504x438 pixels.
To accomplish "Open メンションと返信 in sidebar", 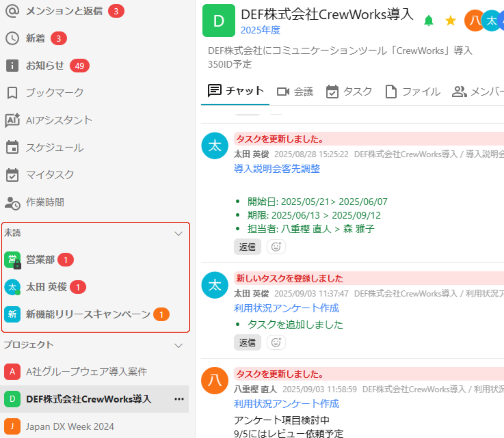I will pos(64,11).
